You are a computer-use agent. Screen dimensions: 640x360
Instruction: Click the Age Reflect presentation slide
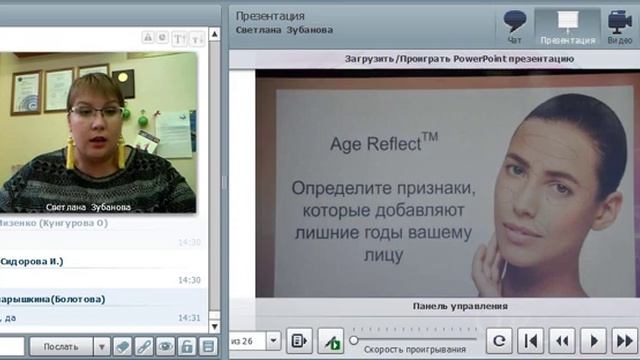(448, 183)
